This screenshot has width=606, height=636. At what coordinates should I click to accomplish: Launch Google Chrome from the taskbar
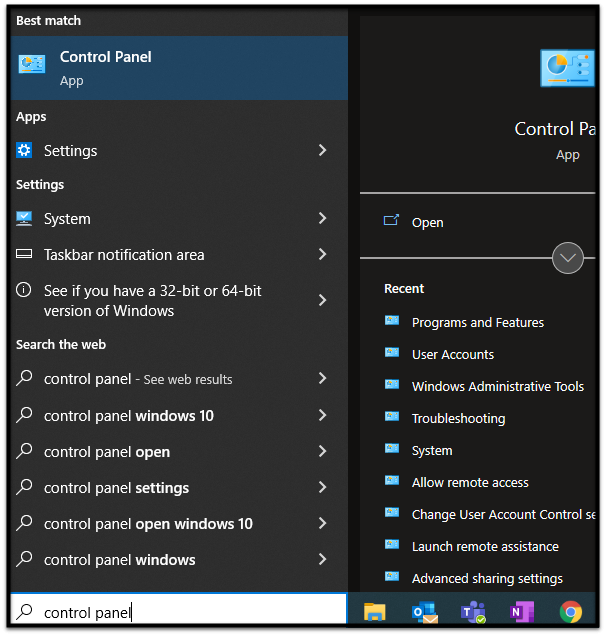tap(570, 612)
